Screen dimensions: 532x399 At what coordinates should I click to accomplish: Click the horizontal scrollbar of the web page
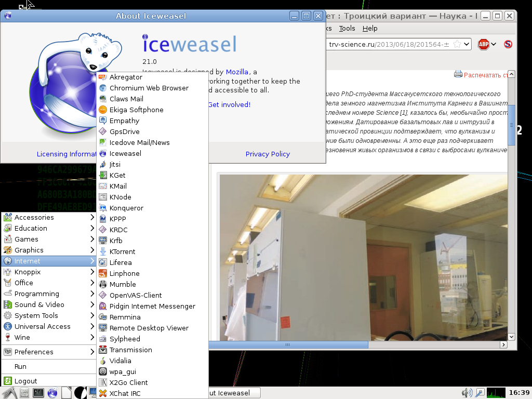[x=288, y=345]
